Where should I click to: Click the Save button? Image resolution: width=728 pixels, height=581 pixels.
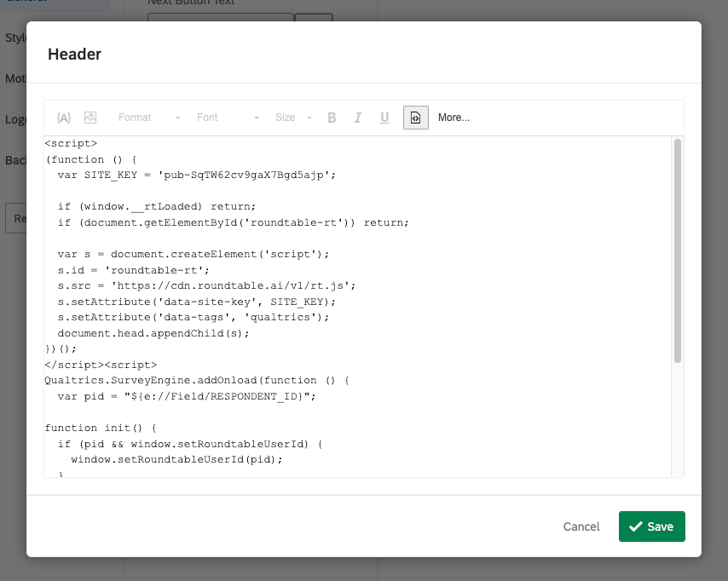pos(651,526)
